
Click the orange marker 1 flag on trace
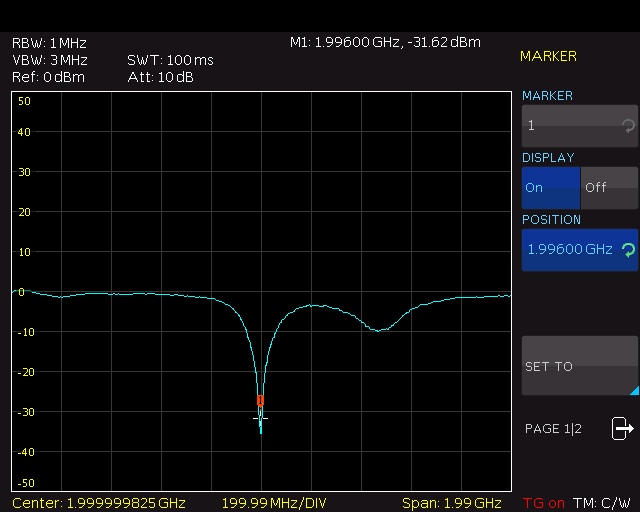coord(261,400)
